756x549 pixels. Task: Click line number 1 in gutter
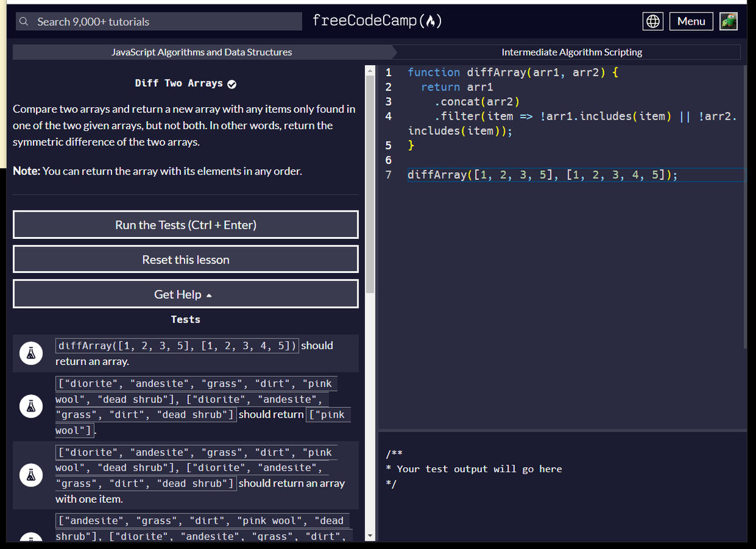pos(389,72)
